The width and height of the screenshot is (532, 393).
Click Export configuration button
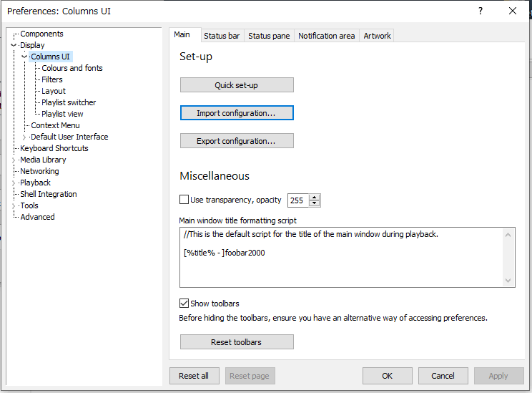pyautogui.click(x=237, y=140)
